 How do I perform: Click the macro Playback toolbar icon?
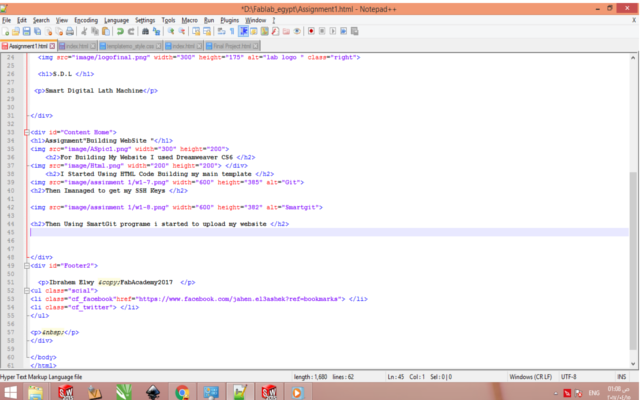pyautogui.click(x=333, y=31)
